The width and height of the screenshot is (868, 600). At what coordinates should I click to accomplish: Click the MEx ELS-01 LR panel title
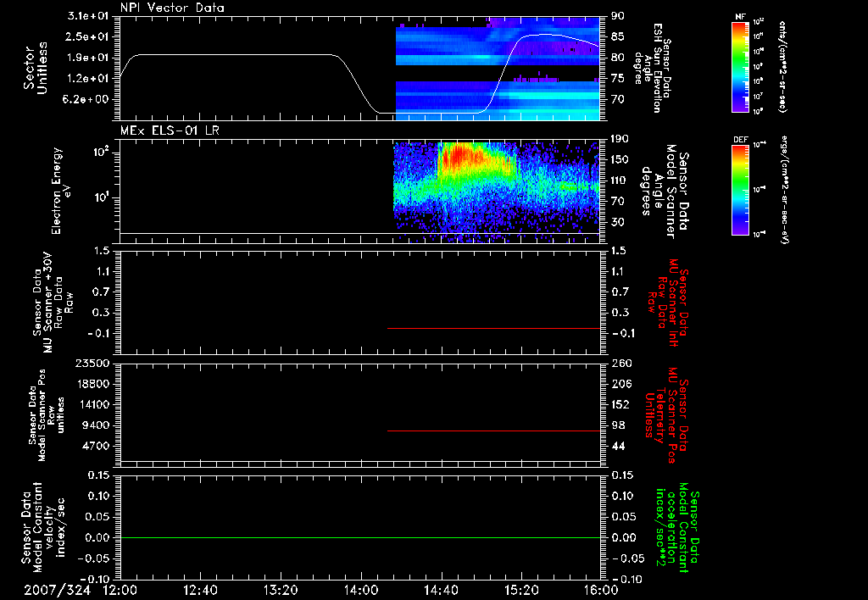tap(170, 131)
